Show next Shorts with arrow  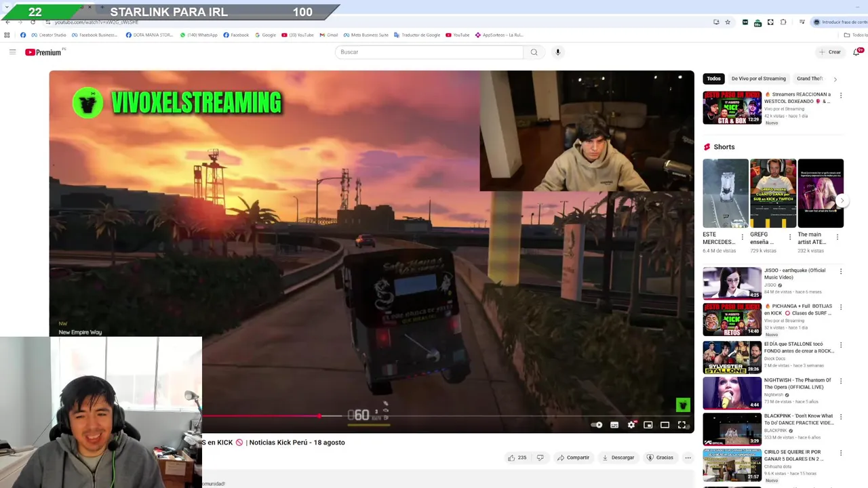pyautogui.click(x=842, y=201)
